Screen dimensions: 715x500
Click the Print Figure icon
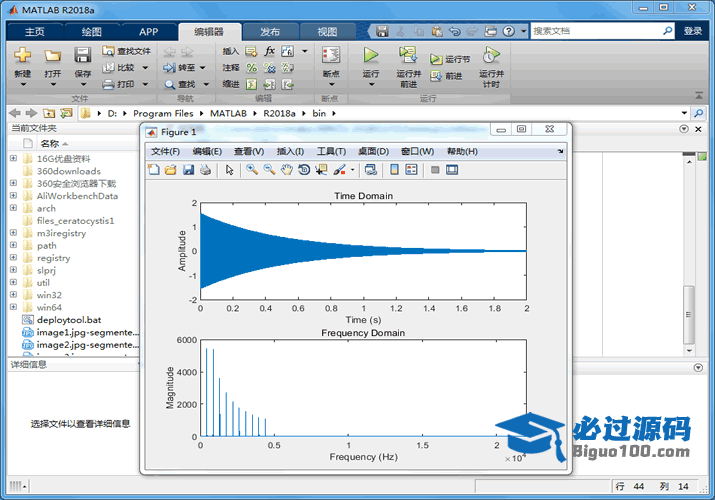pyautogui.click(x=205, y=170)
